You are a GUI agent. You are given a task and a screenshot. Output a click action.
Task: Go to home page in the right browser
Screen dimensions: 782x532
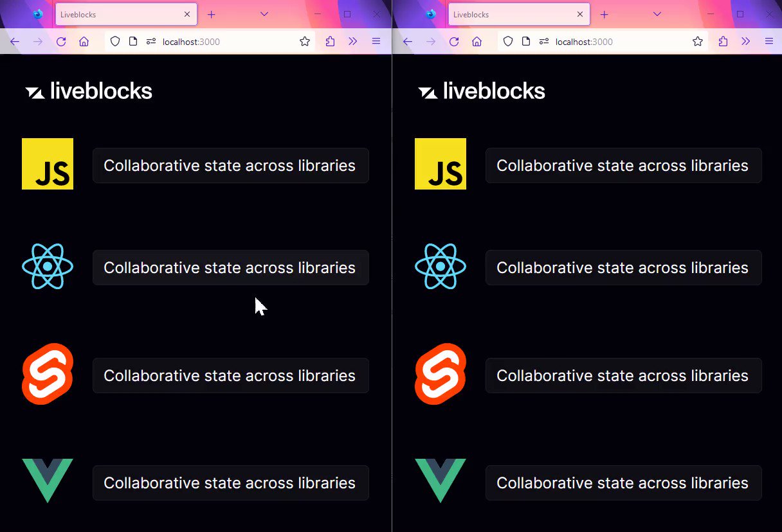[477, 42]
